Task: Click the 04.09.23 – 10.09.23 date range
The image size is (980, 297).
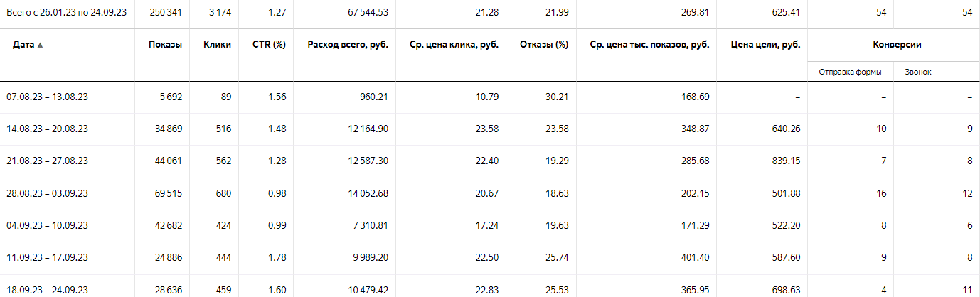Action: pyautogui.click(x=48, y=225)
